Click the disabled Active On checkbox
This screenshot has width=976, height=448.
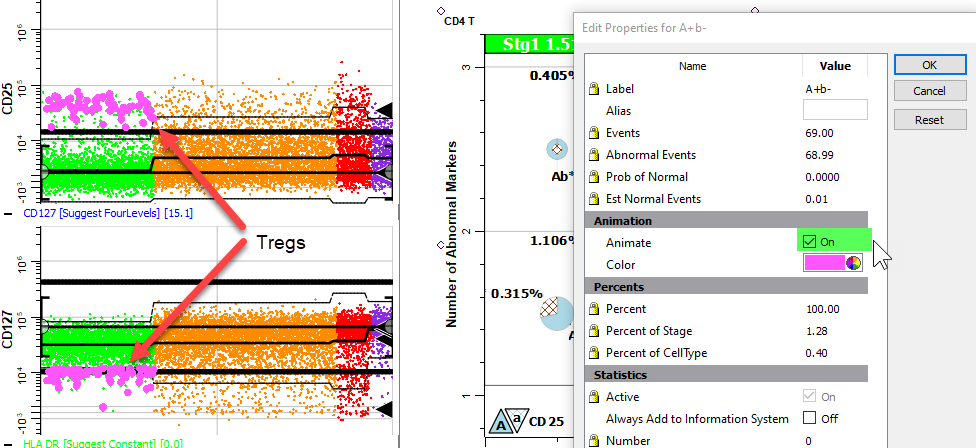[810, 397]
